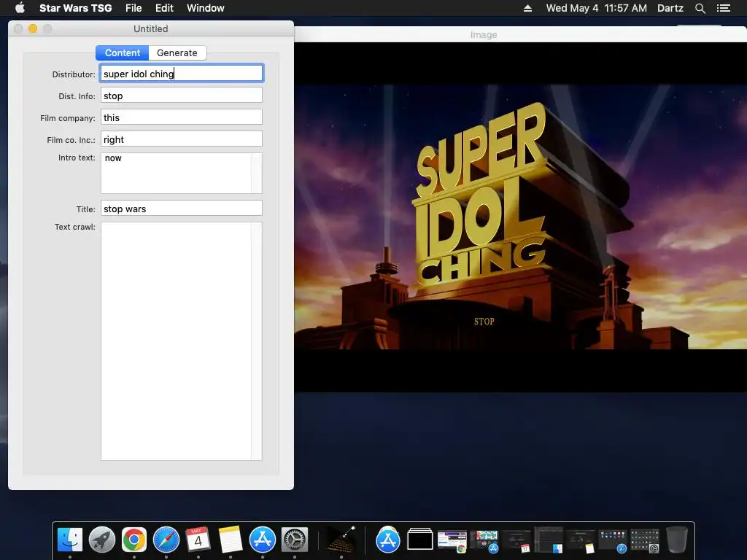Click the Intro text label
747x560 pixels.
(77, 157)
